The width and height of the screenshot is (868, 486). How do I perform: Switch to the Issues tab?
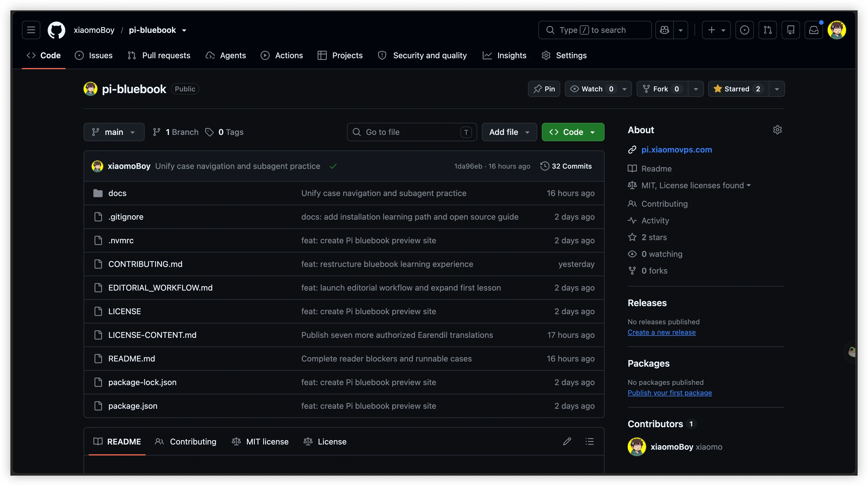click(x=94, y=55)
